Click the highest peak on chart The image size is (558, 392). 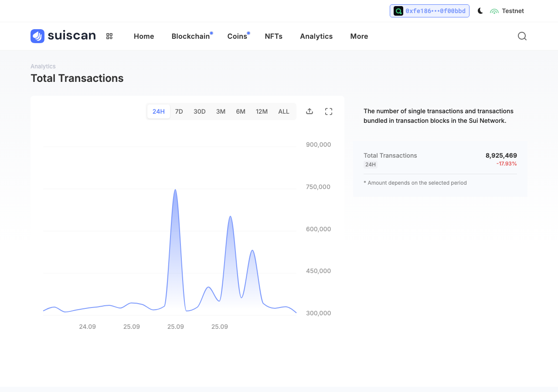[x=175, y=190]
